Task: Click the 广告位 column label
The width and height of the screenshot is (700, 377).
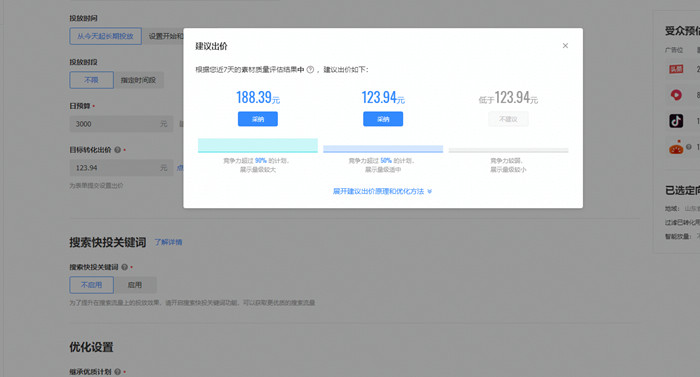Action: pos(674,50)
